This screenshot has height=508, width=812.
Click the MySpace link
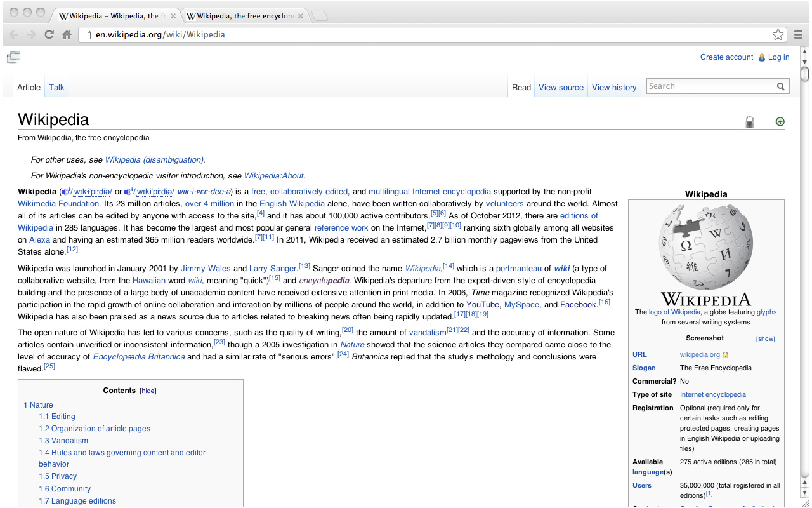point(521,305)
